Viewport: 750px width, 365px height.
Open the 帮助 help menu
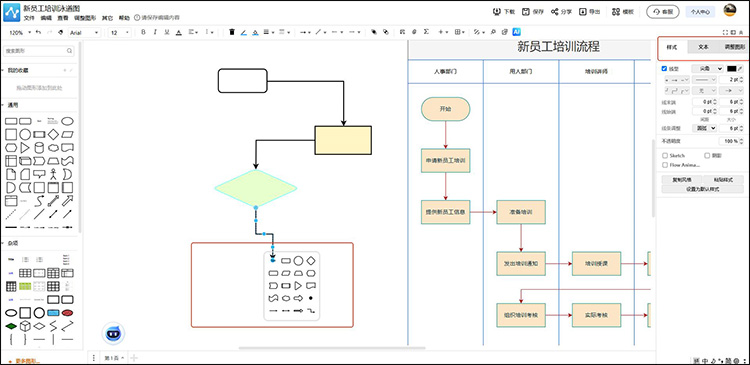124,18
